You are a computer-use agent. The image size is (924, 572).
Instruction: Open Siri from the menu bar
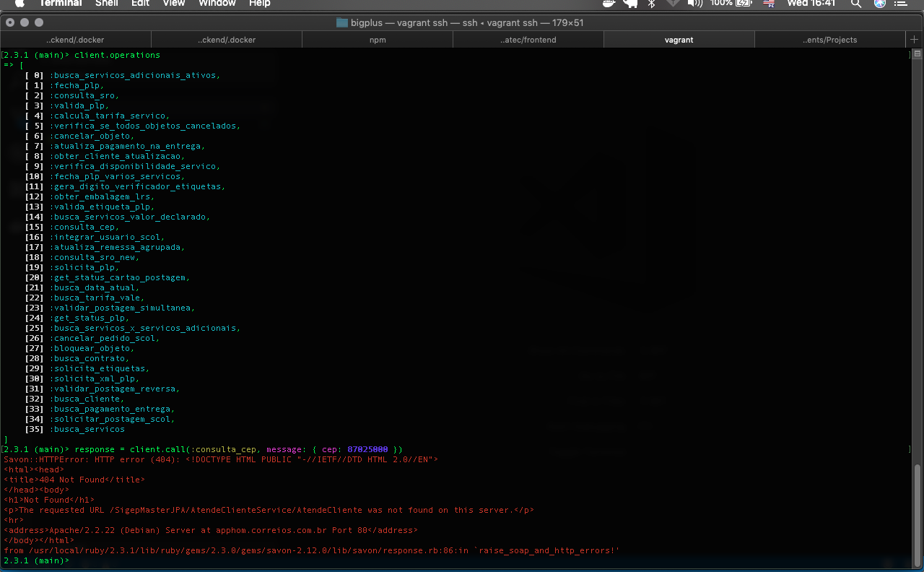click(879, 4)
